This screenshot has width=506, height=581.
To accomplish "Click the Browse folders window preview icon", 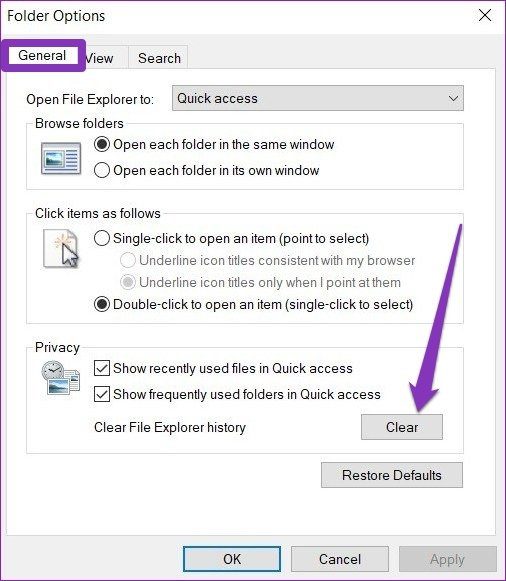I will [x=61, y=158].
